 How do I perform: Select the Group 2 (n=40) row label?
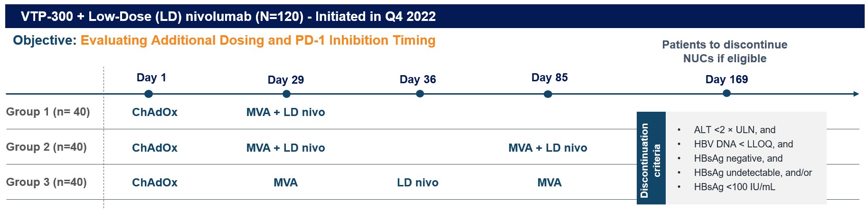click(47, 147)
